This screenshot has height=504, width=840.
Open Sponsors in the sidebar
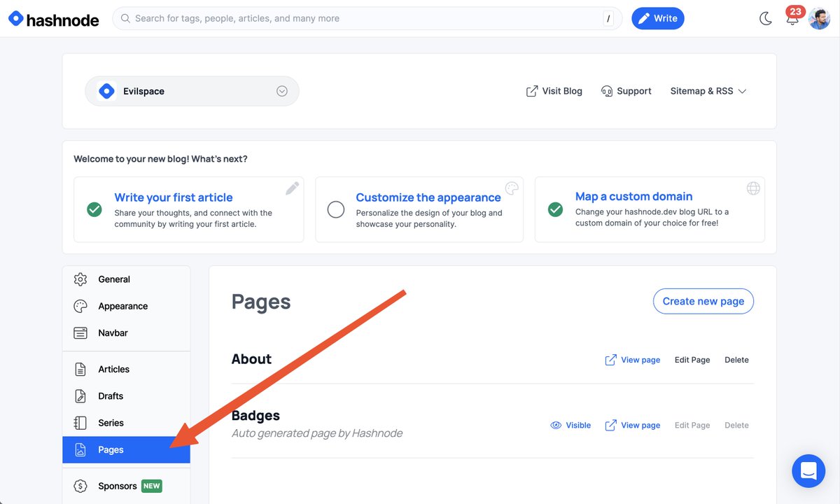[x=126, y=486]
